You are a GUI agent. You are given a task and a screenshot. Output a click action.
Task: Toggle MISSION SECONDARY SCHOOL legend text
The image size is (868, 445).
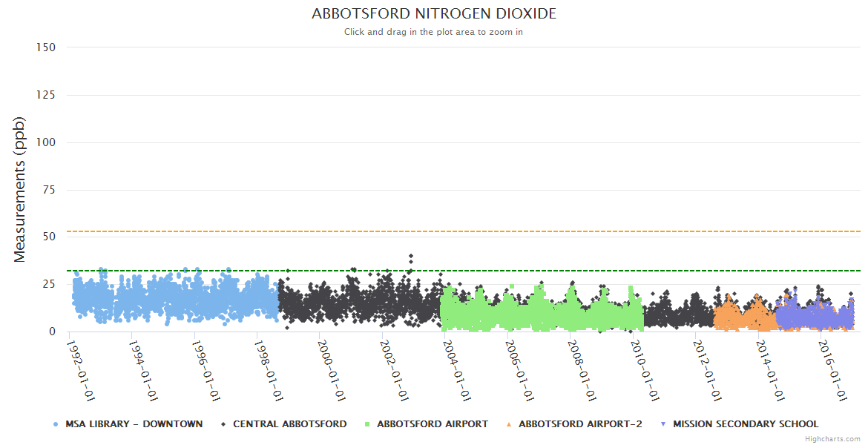[745, 424]
